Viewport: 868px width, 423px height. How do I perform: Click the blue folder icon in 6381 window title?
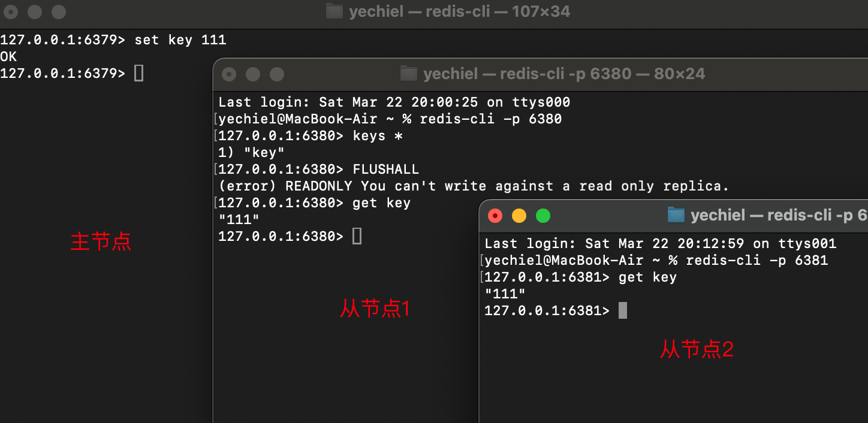point(676,215)
